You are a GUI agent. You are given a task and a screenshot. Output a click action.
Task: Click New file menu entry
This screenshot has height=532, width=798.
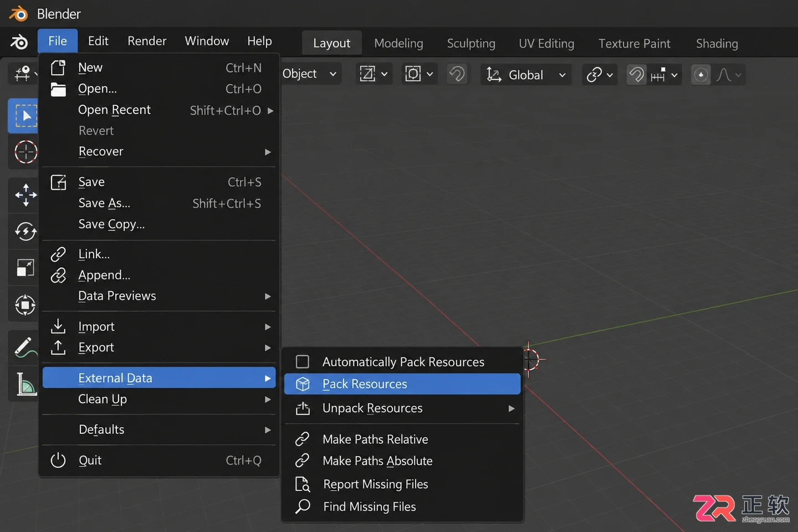[x=159, y=68]
